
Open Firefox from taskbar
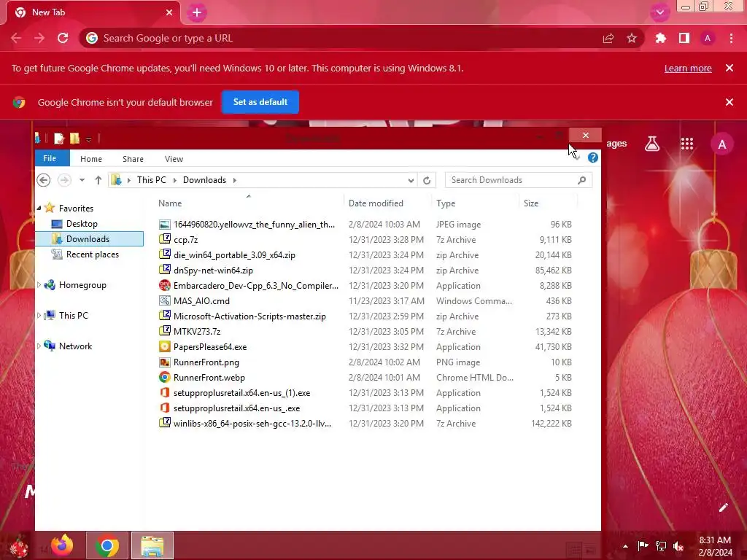(x=62, y=545)
